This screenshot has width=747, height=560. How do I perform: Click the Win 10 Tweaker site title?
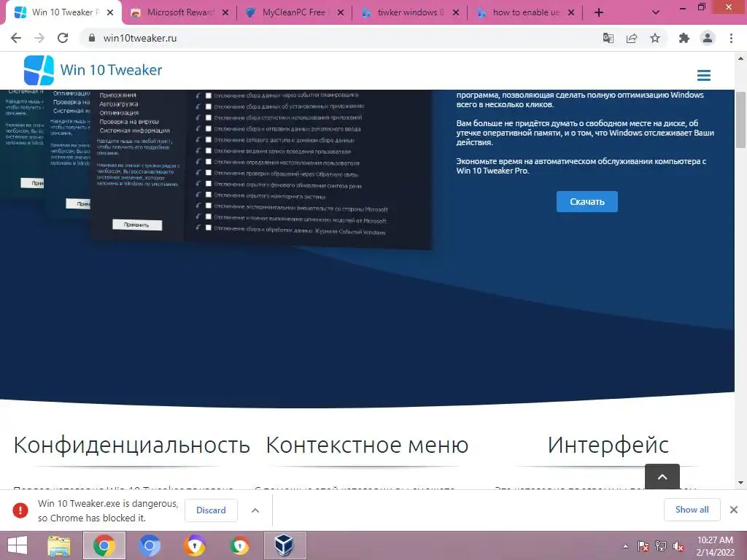tap(111, 70)
